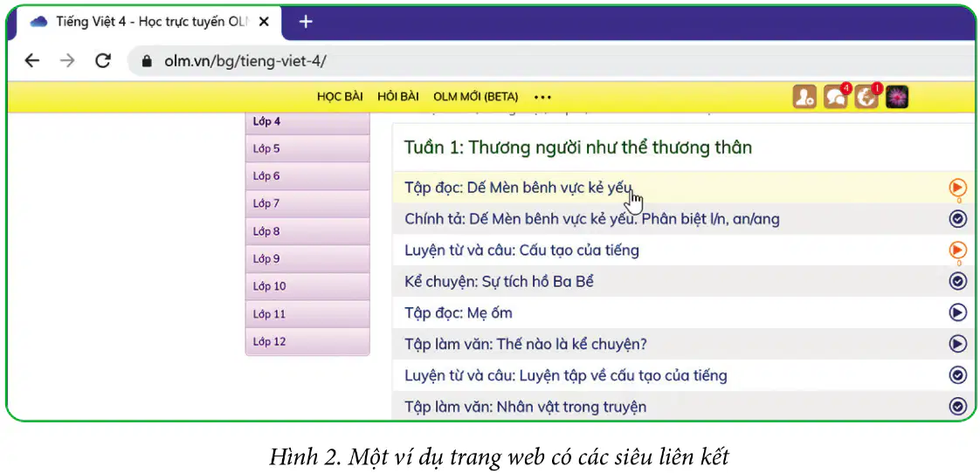Open Chính tả: Dế Mèn bênh vực kẻ yếu lesson

(592, 219)
